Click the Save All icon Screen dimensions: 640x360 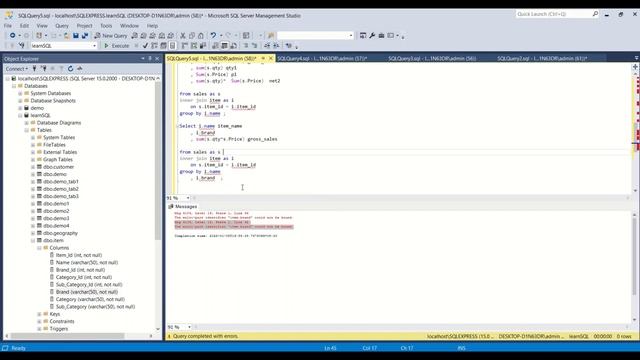[x=85, y=36]
